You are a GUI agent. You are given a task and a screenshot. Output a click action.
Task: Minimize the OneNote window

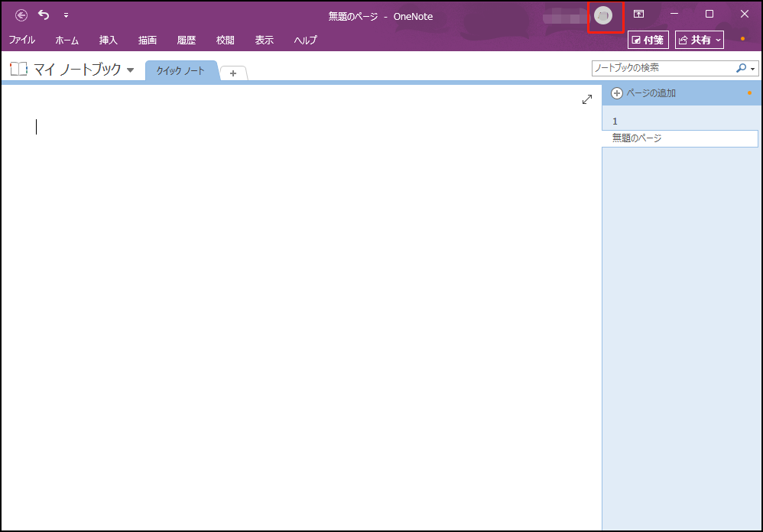coord(674,14)
